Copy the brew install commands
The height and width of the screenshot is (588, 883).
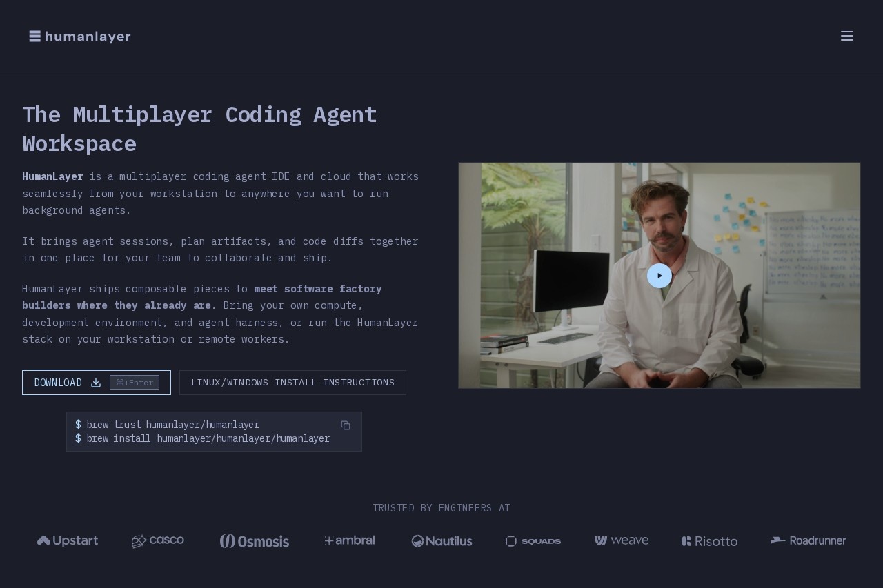pos(346,425)
